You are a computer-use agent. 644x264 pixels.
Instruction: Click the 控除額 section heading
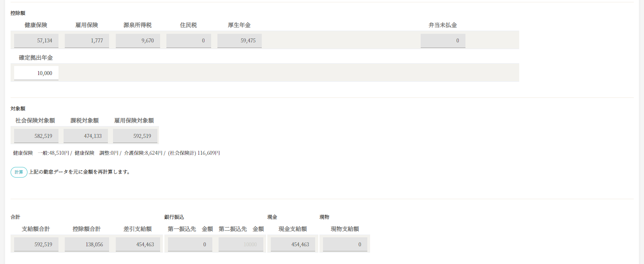pos(18,13)
